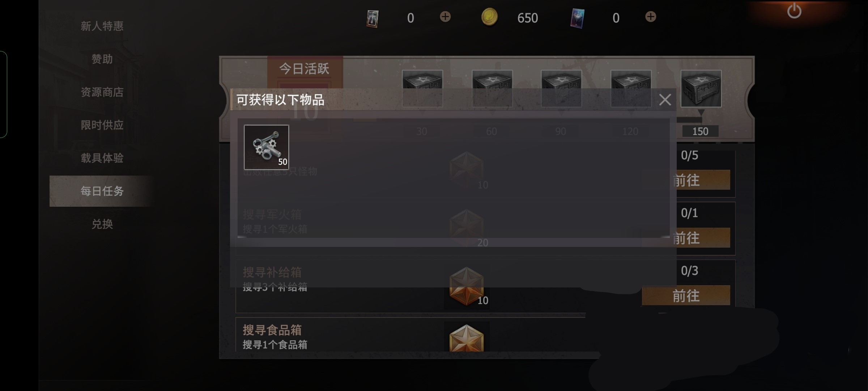The height and width of the screenshot is (391, 868).
Task: Open the 150 activity reward chest
Action: (701, 89)
